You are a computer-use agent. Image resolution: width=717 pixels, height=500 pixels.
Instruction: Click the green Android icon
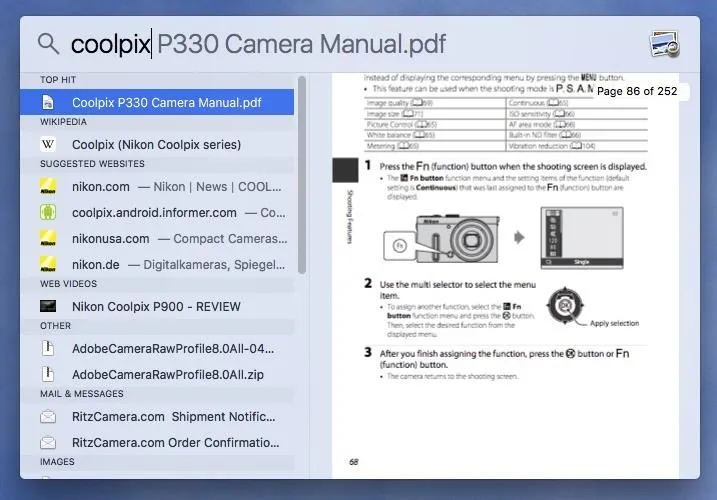pos(48,213)
